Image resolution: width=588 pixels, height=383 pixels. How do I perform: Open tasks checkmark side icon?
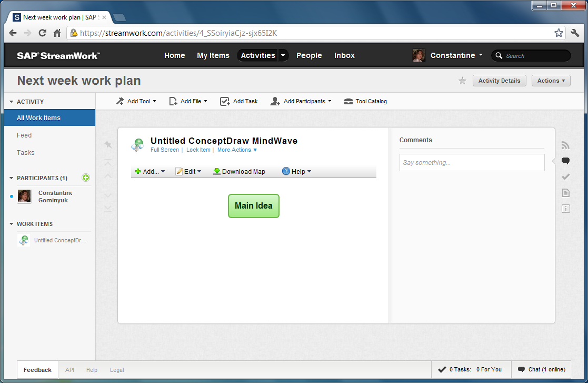565,176
